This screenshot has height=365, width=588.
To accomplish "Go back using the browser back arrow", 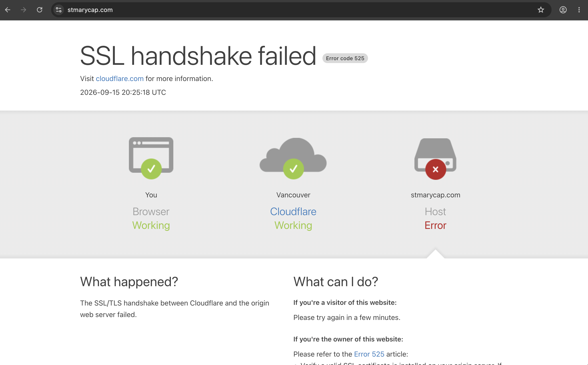I will coord(8,10).
